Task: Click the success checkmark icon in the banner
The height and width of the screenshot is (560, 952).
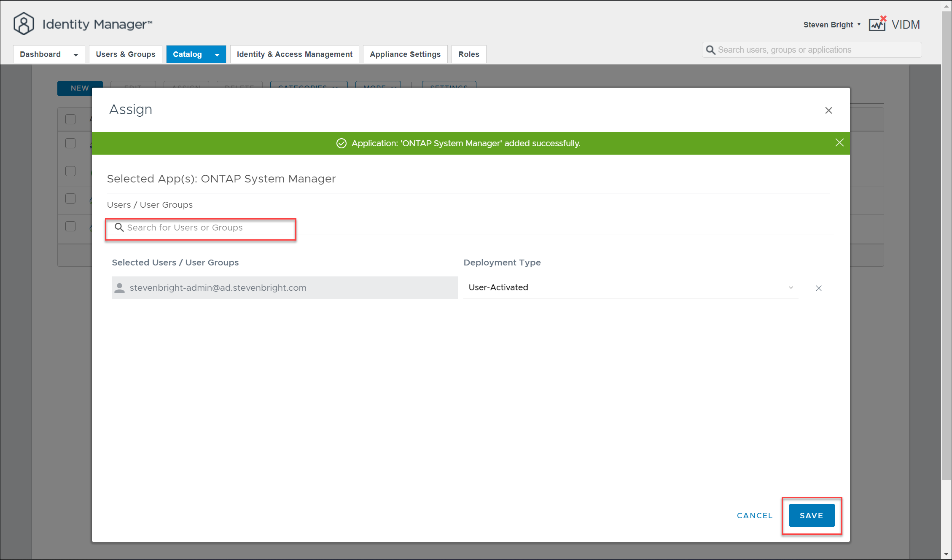Action: point(342,143)
